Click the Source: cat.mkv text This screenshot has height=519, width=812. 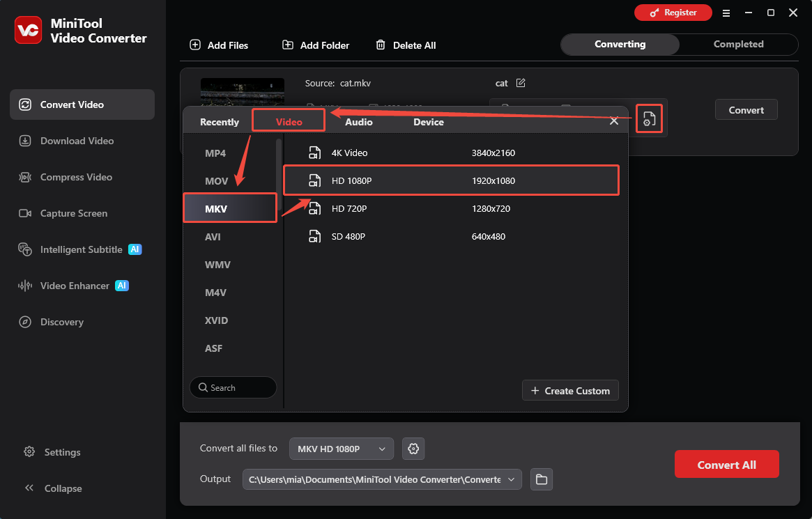337,84
